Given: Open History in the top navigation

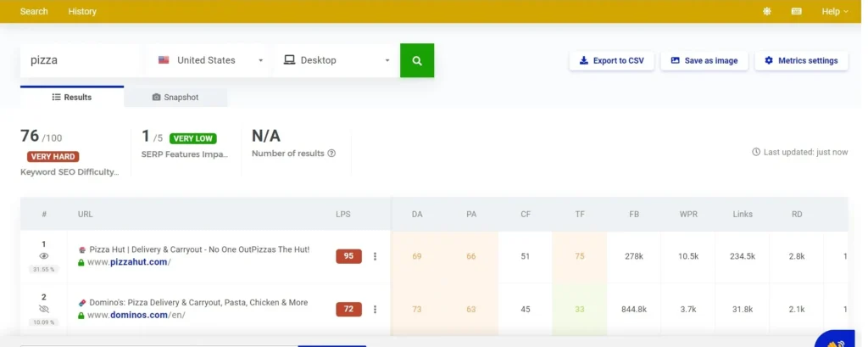Looking at the screenshot, I should (82, 11).
